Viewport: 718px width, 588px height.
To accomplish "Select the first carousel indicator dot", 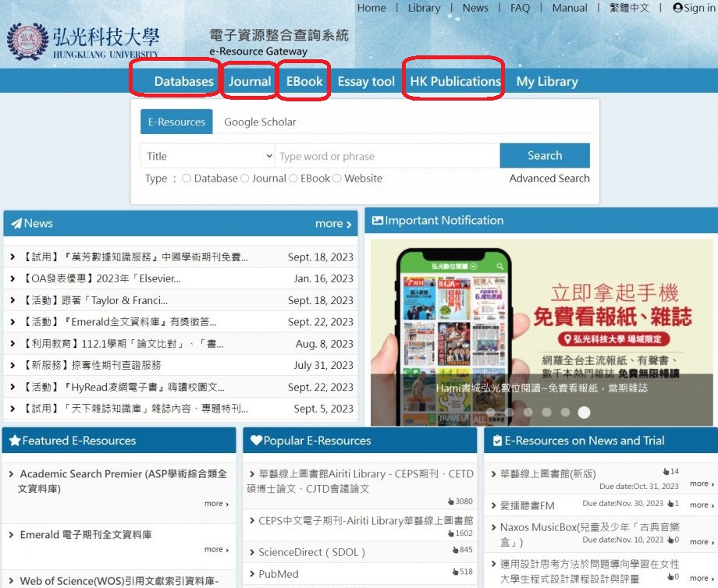I will tap(490, 413).
